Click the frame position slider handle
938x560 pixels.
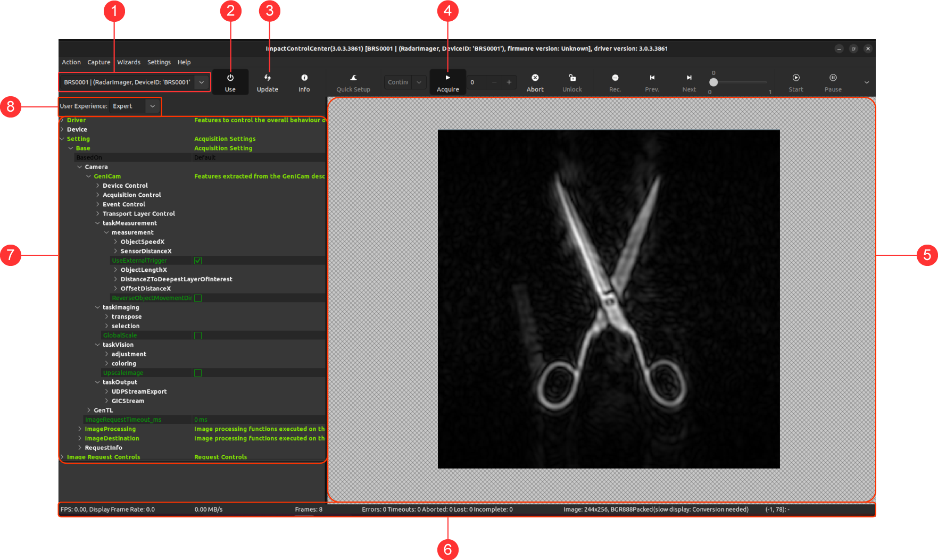click(x=713, y=82)
